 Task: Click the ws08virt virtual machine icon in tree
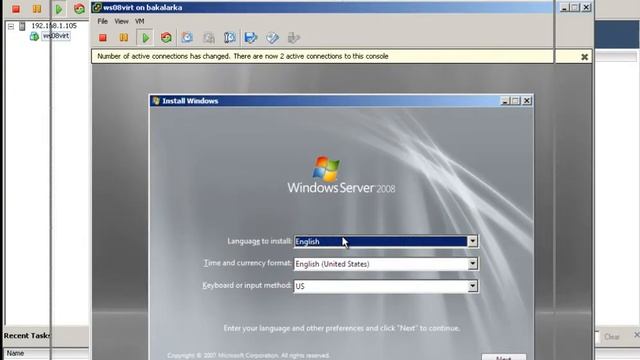click(x=34, y=36)
